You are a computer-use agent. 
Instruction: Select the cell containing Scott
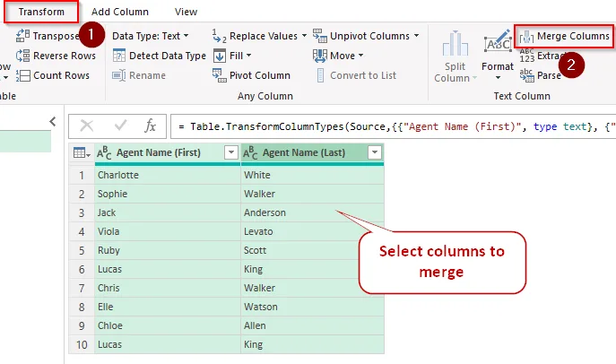pyautogui.click(x=312, y=250)
